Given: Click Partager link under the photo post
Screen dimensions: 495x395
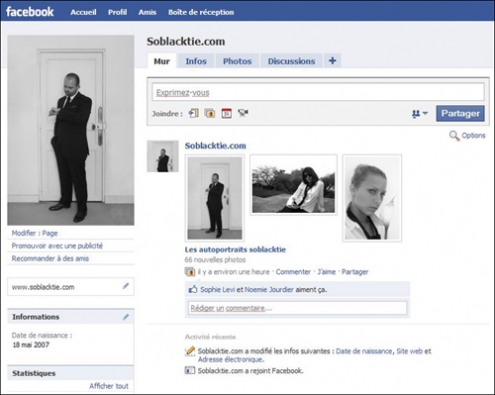Looking at the screenshot, I should pyautogui.click(x=355, y=272).
